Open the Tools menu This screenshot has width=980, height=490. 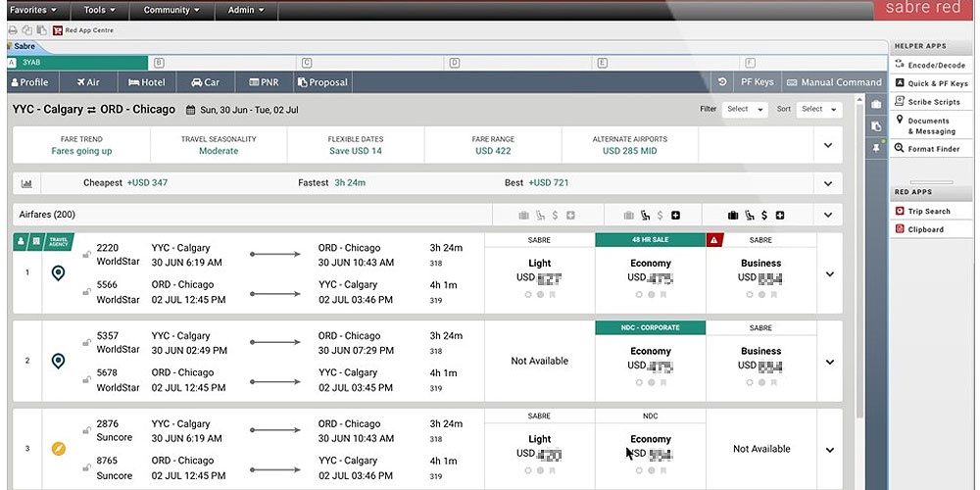pyautogui.click(x=100, y=10)
